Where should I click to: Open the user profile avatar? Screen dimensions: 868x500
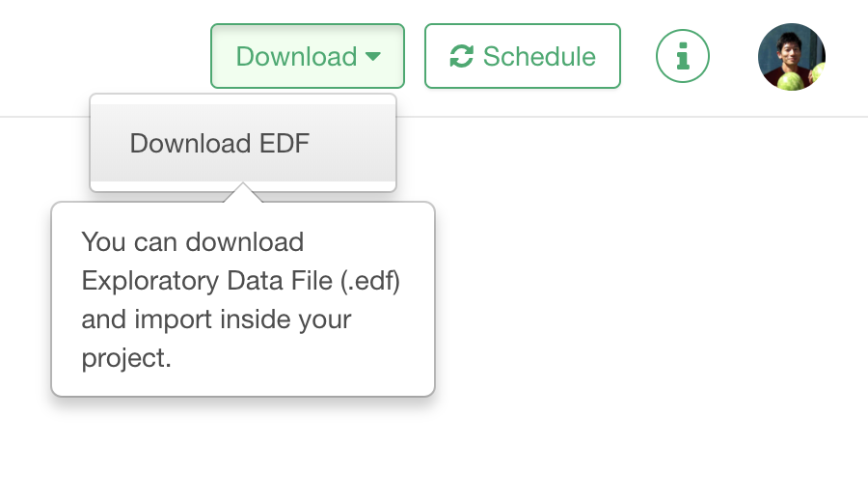click(x=792, y=57)
